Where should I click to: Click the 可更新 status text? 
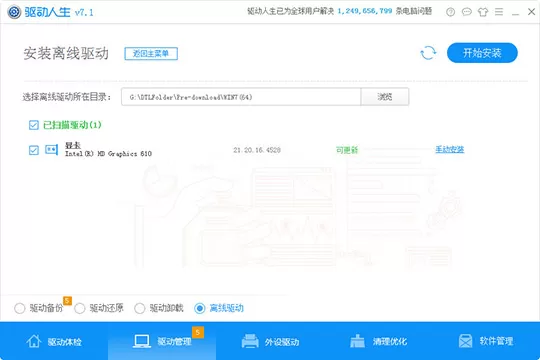pyautogui.click(x=347, y=150)
